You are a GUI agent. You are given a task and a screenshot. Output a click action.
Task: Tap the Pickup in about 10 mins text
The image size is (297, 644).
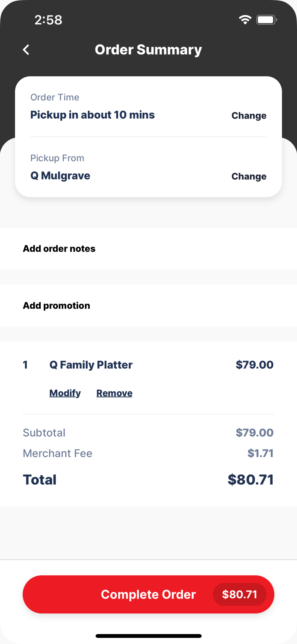[x=93, y=115]
